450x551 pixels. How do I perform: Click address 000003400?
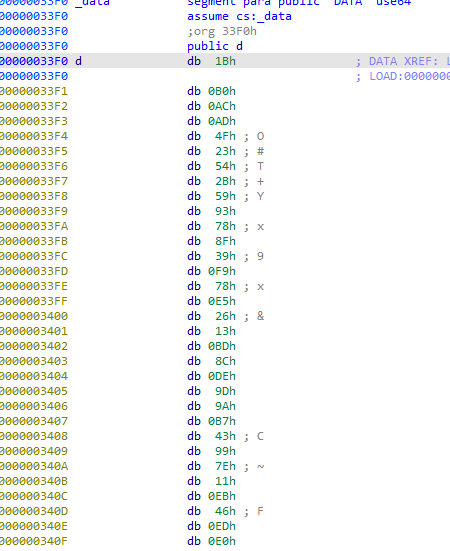pos(34,316)
